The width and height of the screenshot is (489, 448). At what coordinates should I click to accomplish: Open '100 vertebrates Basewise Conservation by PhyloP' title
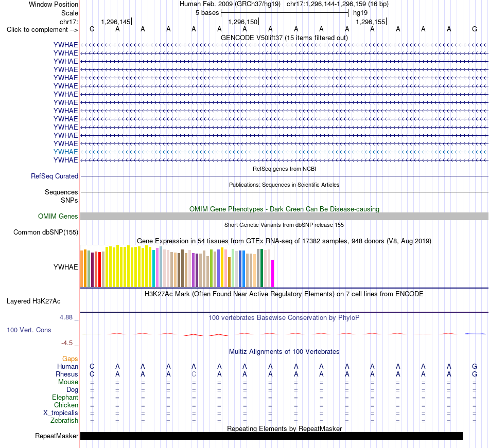coord(284,318)
